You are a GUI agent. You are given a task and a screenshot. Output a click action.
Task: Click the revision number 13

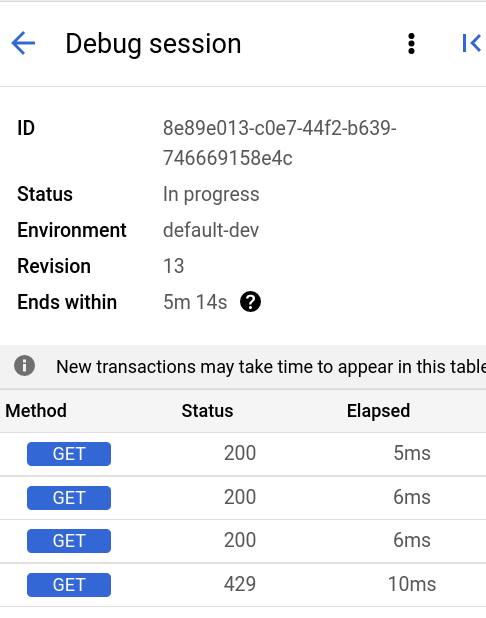click(173, 266)
